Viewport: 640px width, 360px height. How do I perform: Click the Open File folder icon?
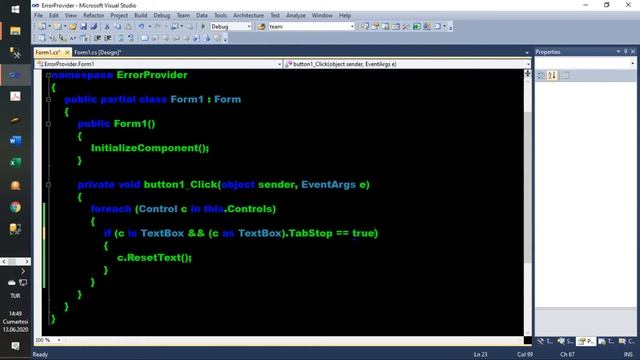73,27
